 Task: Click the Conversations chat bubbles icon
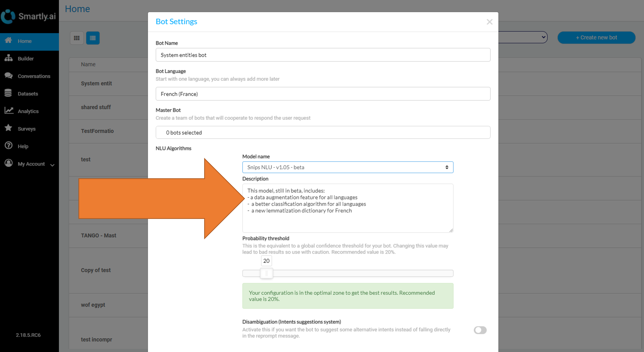[8, 76]
